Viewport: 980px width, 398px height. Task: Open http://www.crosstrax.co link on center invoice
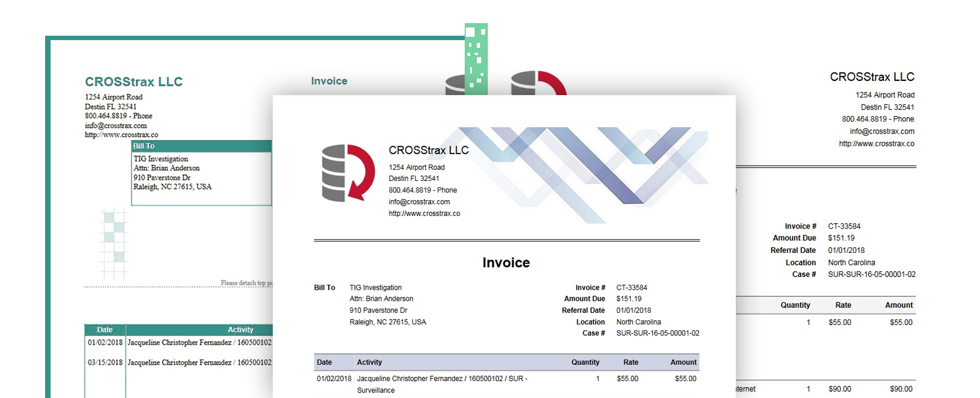424,213
